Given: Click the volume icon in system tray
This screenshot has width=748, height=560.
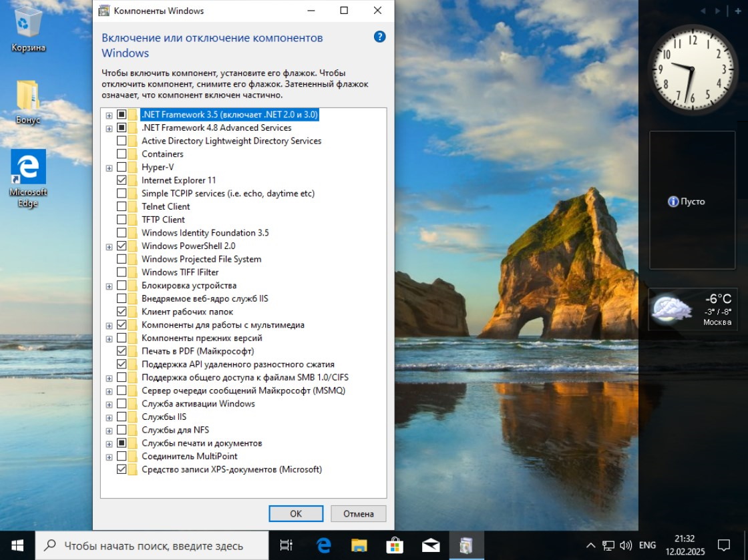Looking at the screenshot, I should tap(625, 545).
